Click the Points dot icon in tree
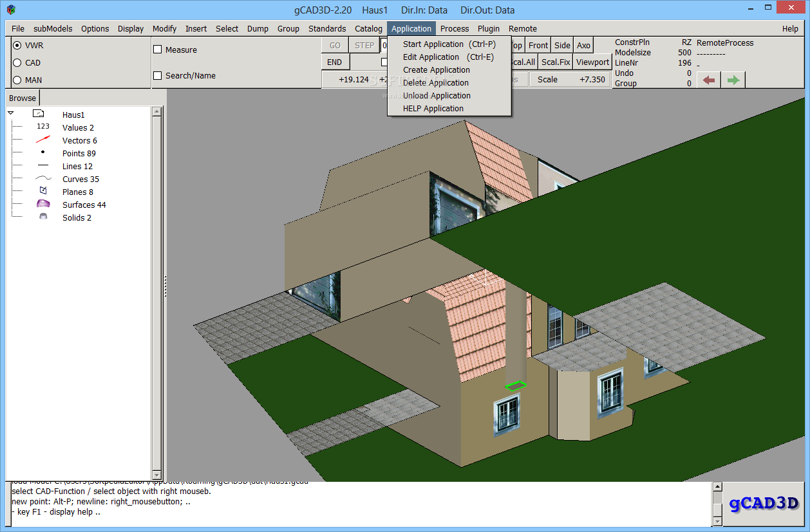810x532 pixels. (43, 152)
